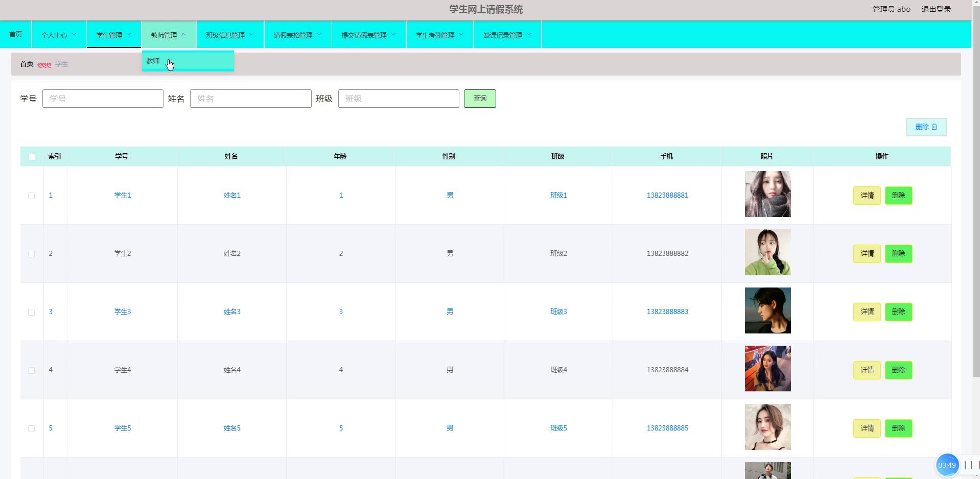Click the vertical page scrollbar

click(975, 204)
